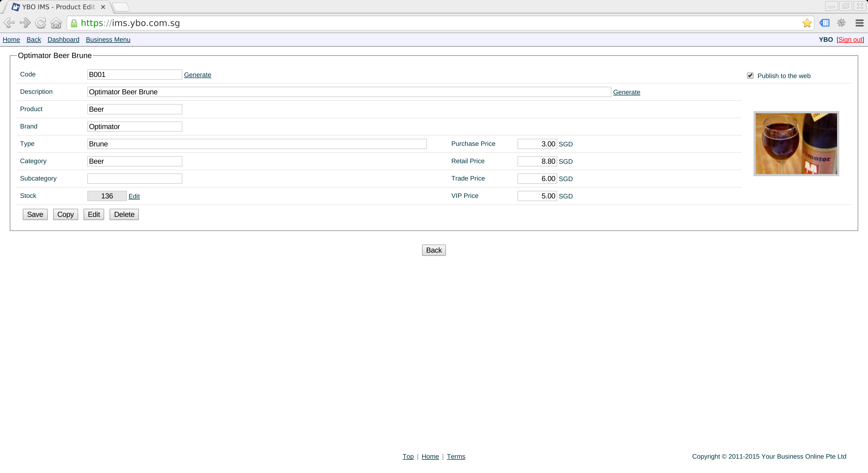Click the Sign out link
Viewport: 868px width, 473px height.
(850, 39)
